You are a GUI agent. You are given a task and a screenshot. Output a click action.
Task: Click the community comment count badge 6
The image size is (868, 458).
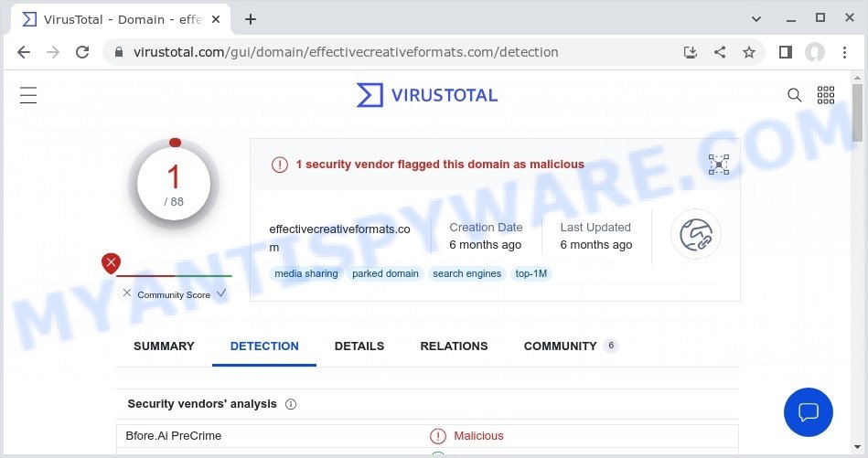tap(611, 346)
